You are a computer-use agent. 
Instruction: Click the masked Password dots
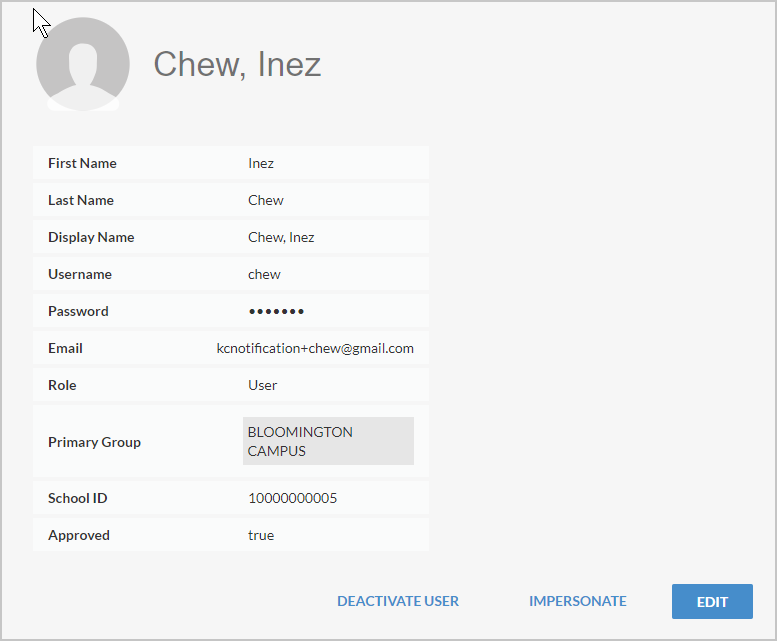point(277,312)
